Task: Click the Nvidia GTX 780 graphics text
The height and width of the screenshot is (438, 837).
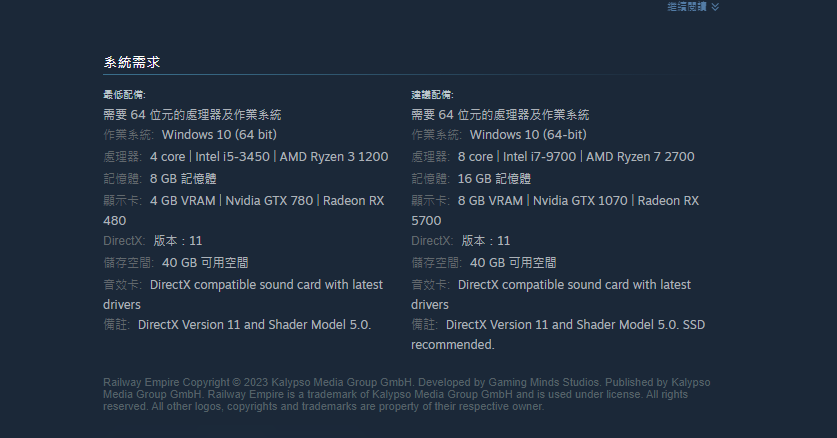Action: tap(270, 201)
